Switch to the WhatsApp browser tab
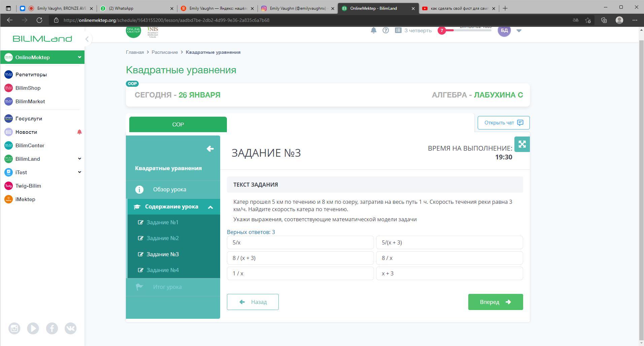 click(137, 8)
